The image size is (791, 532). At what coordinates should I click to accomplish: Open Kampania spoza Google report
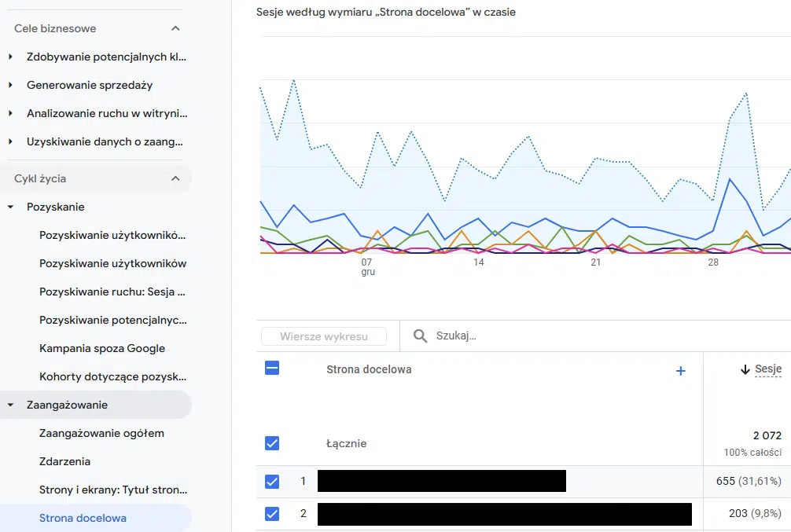102,348
